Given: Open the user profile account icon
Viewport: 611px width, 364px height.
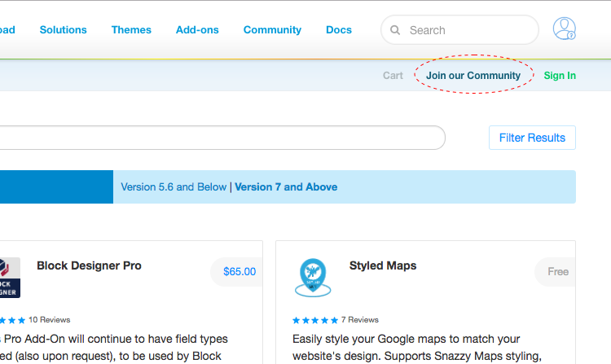Looking at the screenshot, I should 565,29.
